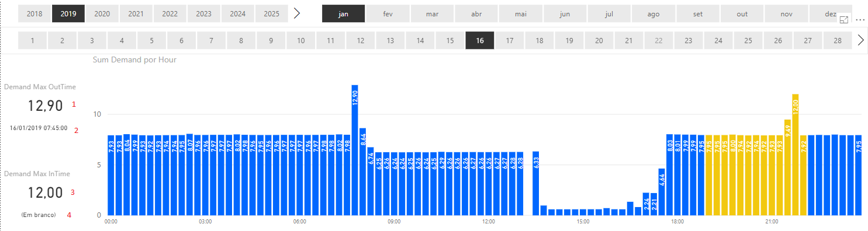Click the 4.64 blue bar
The image size is (868, 231).
coord(662,192)
